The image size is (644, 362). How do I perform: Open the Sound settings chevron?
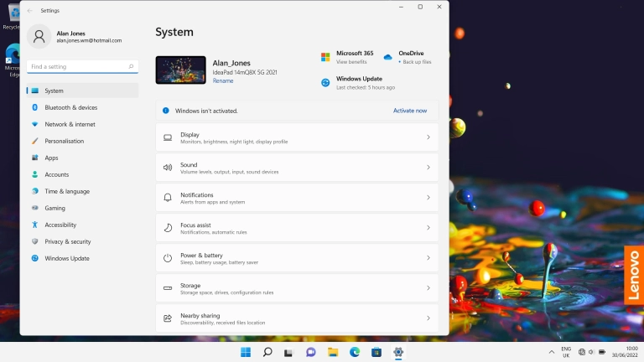[428, 168]
